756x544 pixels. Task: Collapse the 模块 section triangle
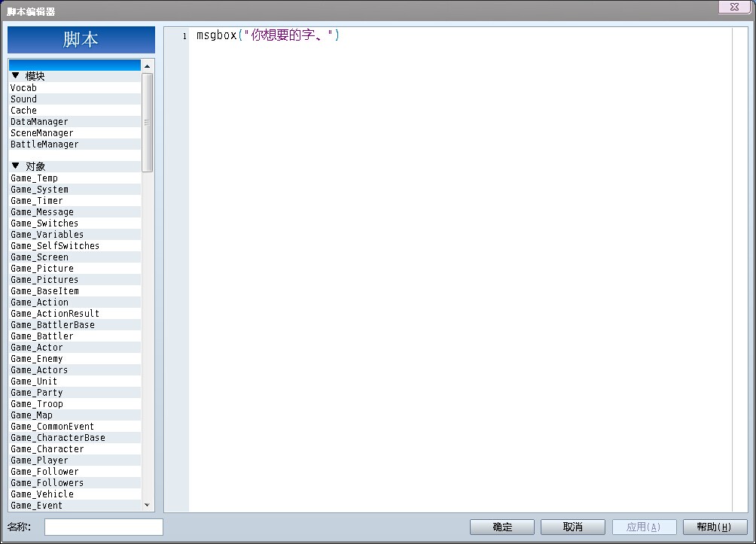point(15,76)
